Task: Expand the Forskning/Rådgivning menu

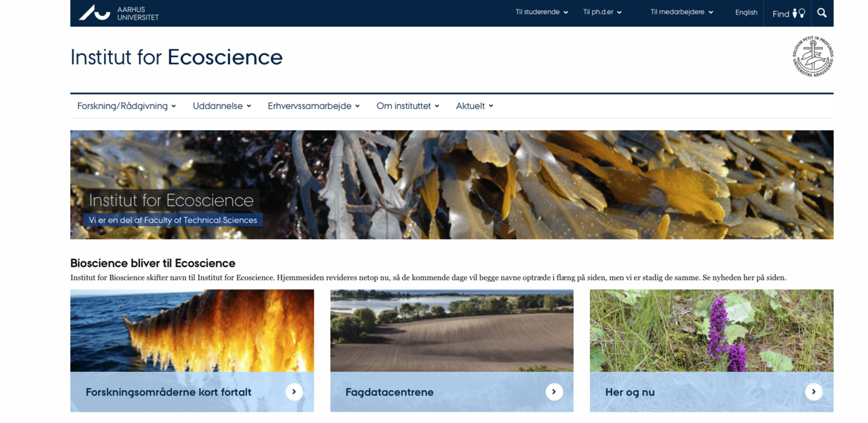Action: pyautogui.click(x=125, y=106)
